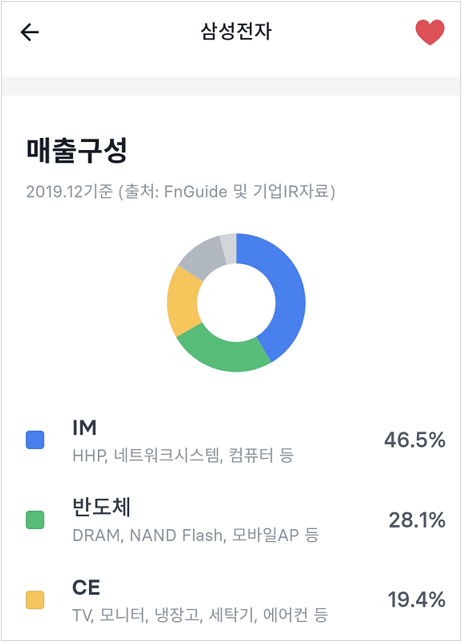Select the blue IM donut segment
The width and height of the screenshot is (462, 642).
pyautogui.click(x=289, y=301)
